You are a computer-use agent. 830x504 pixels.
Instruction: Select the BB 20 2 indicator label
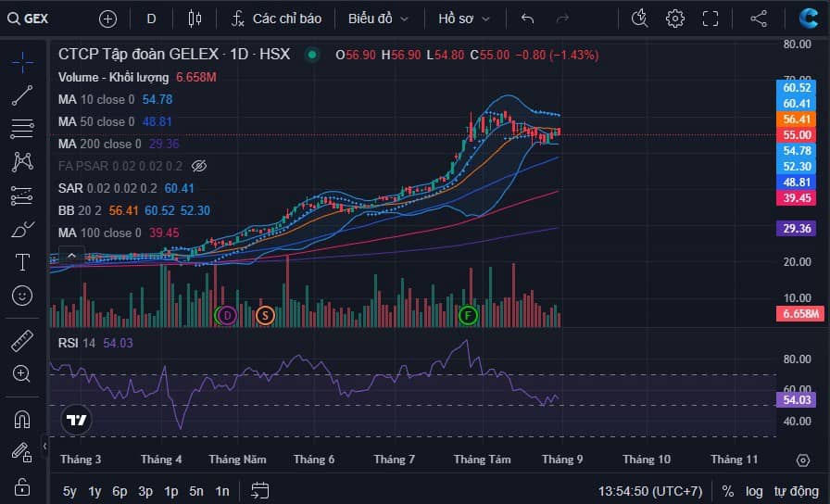point(80,210)
